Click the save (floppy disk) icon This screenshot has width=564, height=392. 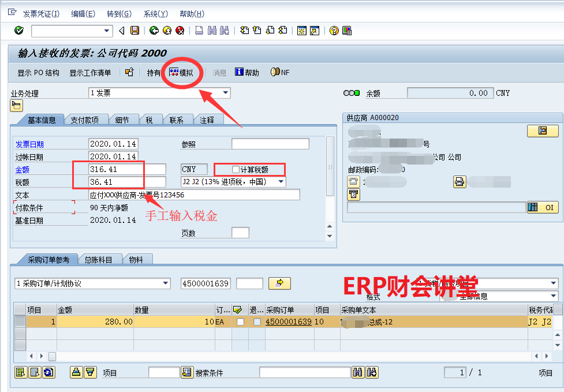(x=135, y=31)
